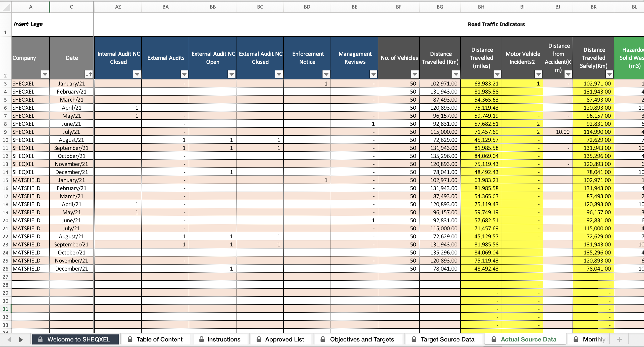
Task: Select column BG header
Action: point(440,7)
